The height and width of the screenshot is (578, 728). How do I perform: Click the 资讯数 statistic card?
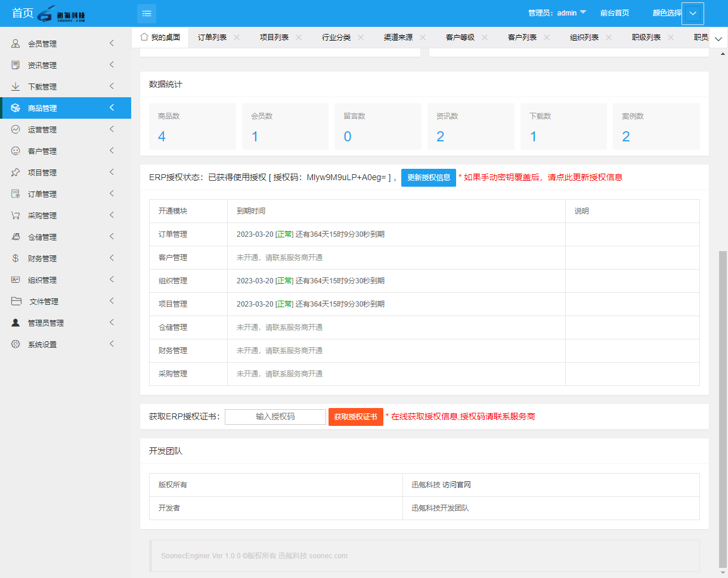471,126
